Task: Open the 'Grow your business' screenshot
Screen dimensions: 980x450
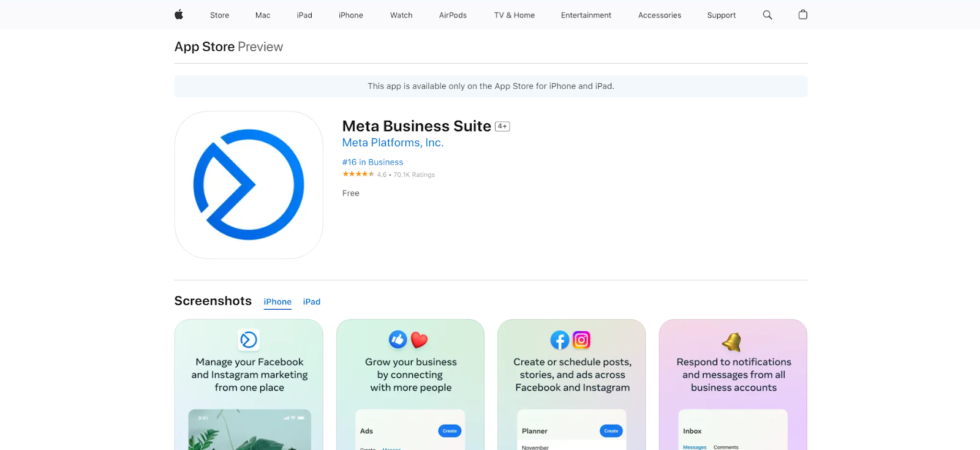Action: (x=410, y=384)
